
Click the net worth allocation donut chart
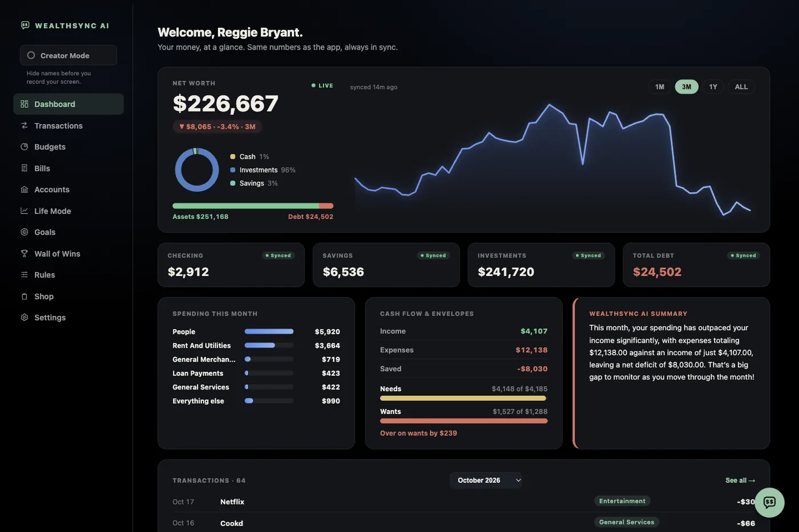tap(197, 170)
